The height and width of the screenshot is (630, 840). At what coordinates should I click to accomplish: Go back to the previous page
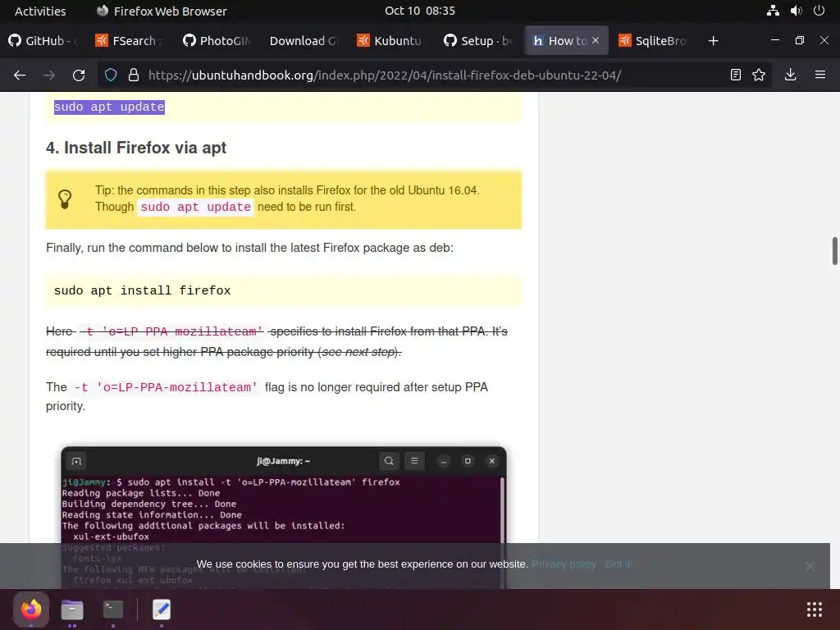(x=20, y=75)
